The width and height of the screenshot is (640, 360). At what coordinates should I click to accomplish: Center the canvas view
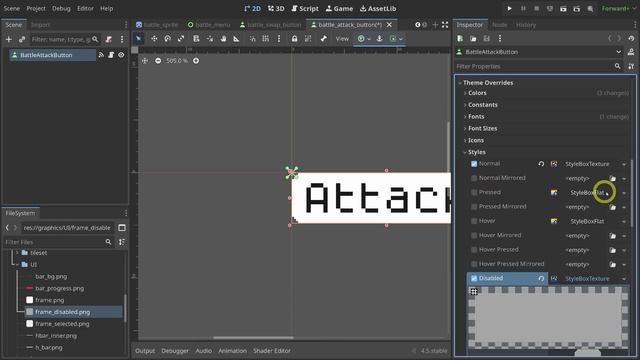tap(144, 61)
